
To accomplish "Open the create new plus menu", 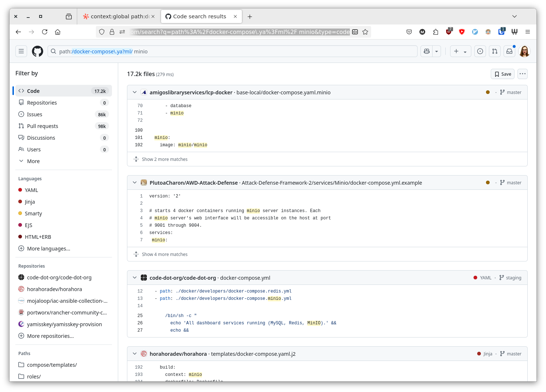I will point(460,51).
